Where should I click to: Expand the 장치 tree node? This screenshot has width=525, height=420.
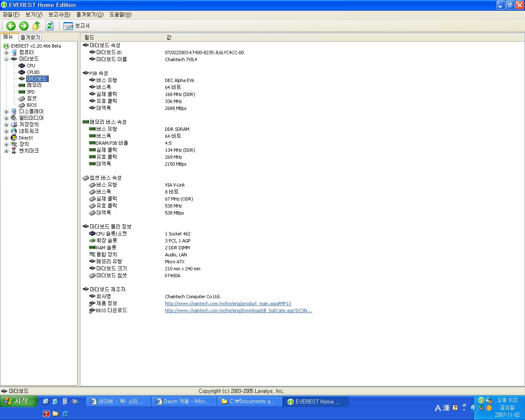(x=6, y=144)
